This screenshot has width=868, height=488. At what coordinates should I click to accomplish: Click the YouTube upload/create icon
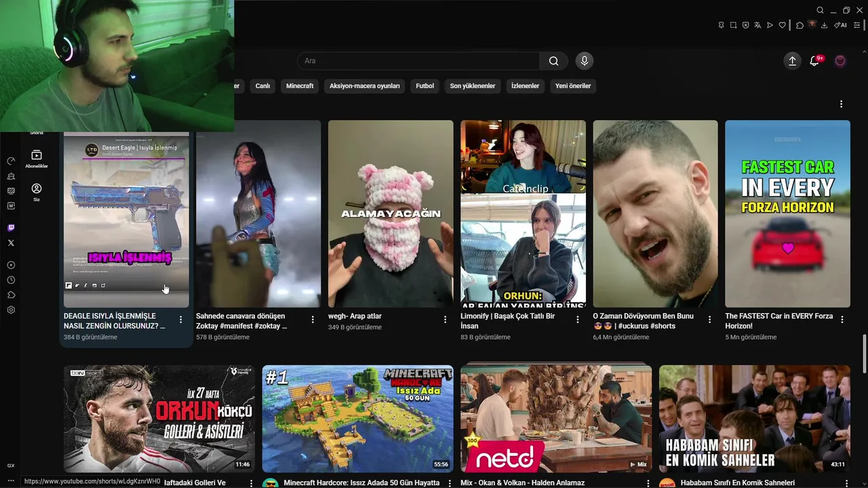click(x=792, y=61)
